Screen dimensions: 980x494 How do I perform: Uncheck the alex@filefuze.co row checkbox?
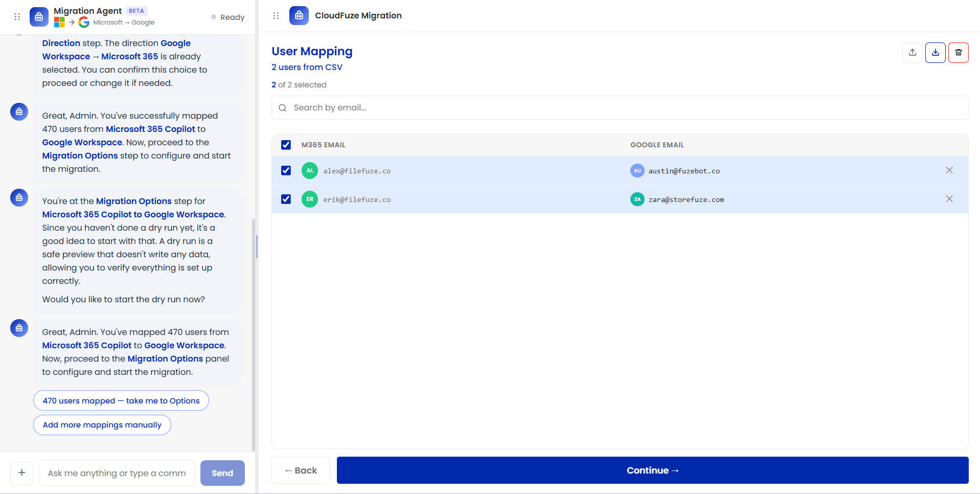[x=286, y=170]
